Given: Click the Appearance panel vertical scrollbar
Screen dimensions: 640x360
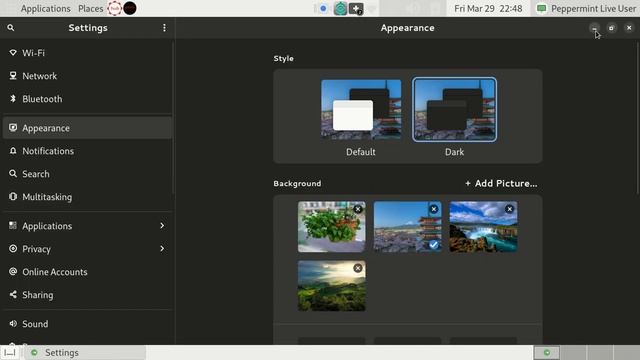Looking at the screenshot, I should pos(637,118).
